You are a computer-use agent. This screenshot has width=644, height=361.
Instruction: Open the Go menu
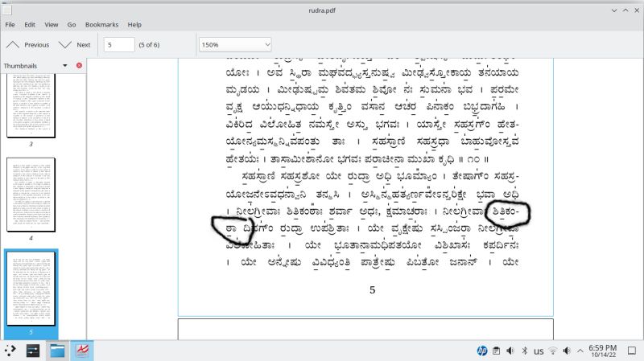point(72,25)
